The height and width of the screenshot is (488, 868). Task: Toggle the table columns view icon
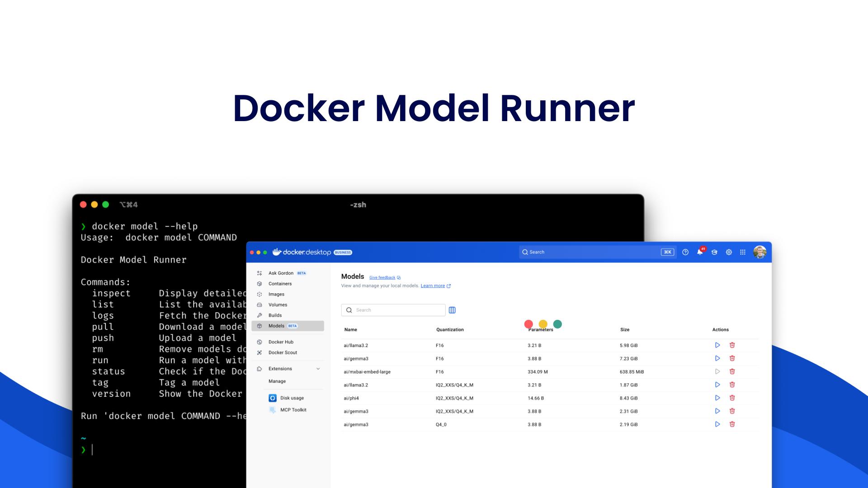coord(452,310)
